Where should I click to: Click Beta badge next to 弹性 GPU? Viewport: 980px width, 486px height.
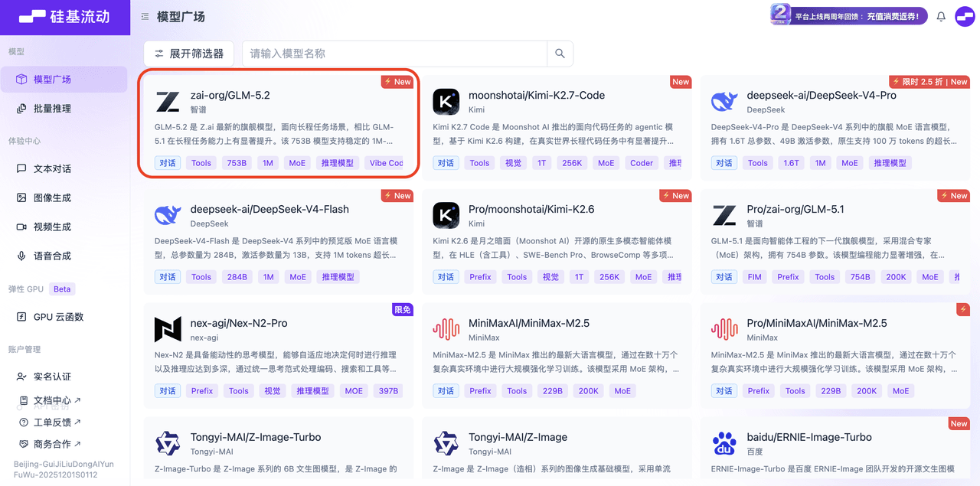pyautogui.click(x=62, y=289)
